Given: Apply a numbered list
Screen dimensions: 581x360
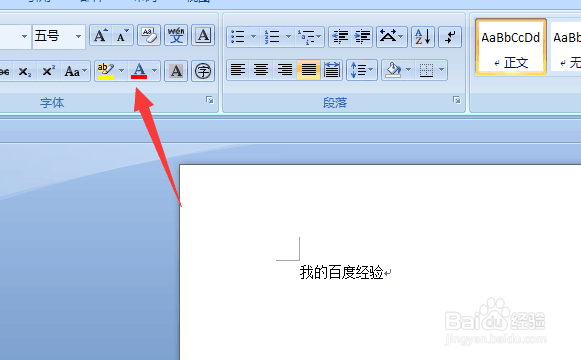Looking at the screenshot, I should (272, 37).
